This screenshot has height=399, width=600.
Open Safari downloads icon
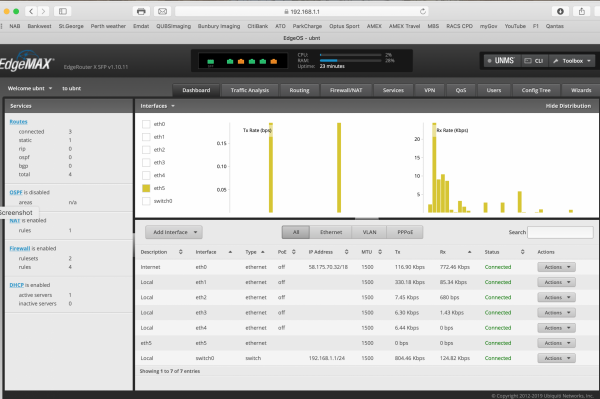point(560,11)
